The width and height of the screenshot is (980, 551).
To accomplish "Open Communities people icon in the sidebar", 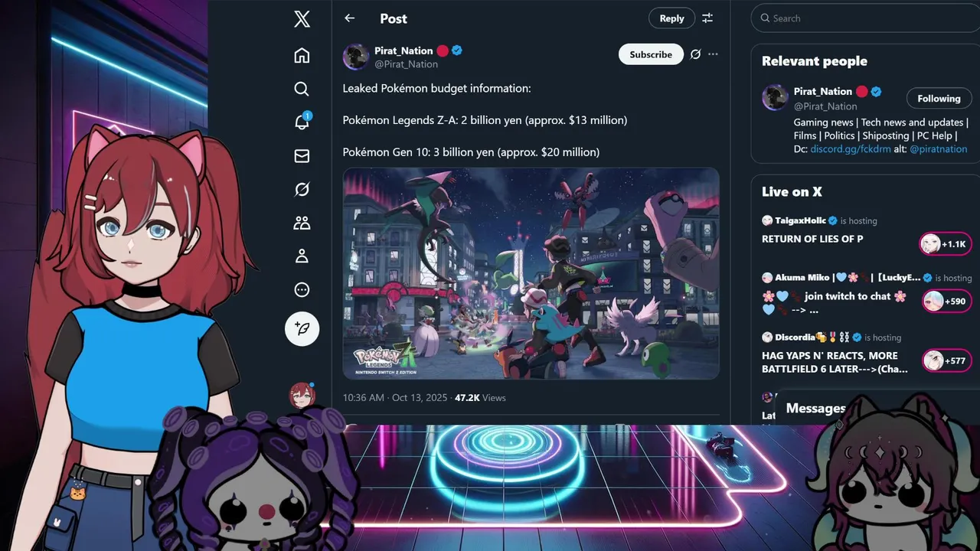I will [302, 223].
